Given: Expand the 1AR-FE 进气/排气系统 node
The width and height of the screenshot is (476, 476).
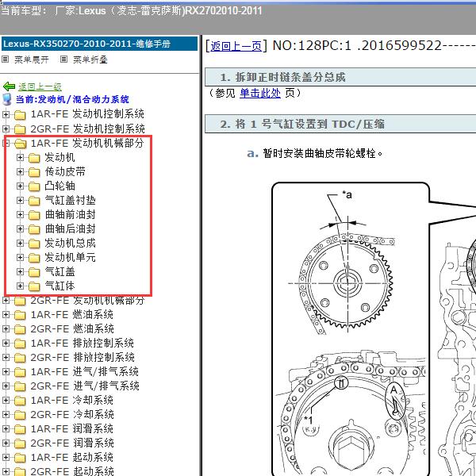Looking at the screenshot, I should pos(6,371).
